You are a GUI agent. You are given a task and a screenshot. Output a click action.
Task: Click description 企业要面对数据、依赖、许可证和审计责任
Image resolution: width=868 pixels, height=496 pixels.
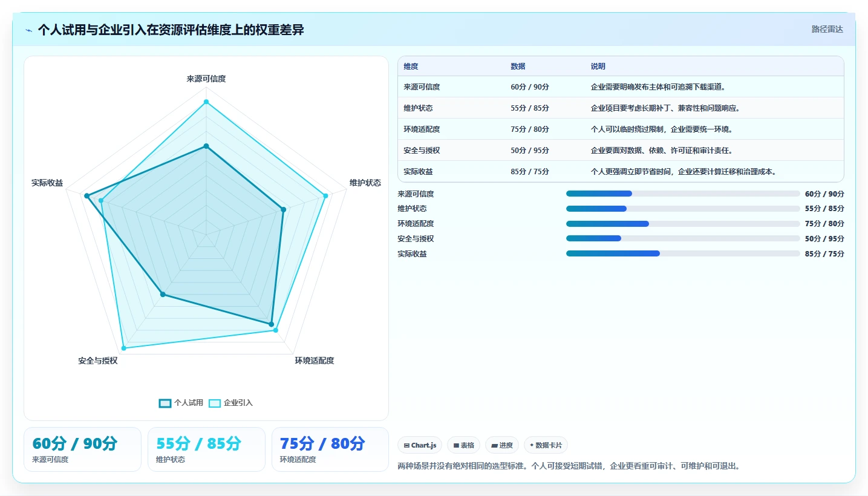662,151
